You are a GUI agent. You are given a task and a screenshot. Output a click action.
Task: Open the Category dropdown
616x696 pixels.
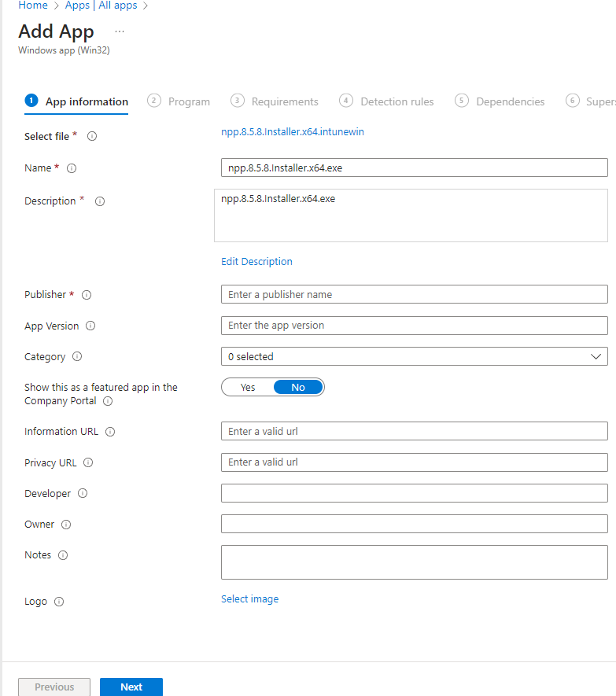[414, 356]
